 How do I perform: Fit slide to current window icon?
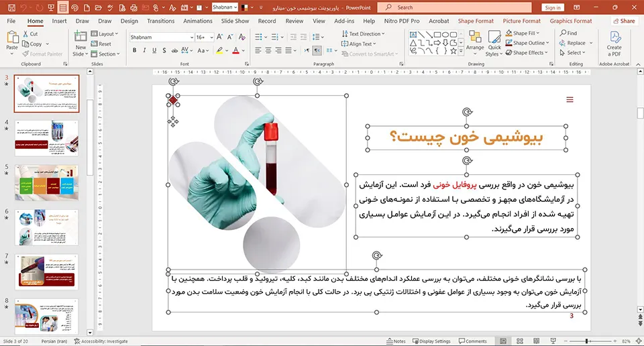click(639, 341)
